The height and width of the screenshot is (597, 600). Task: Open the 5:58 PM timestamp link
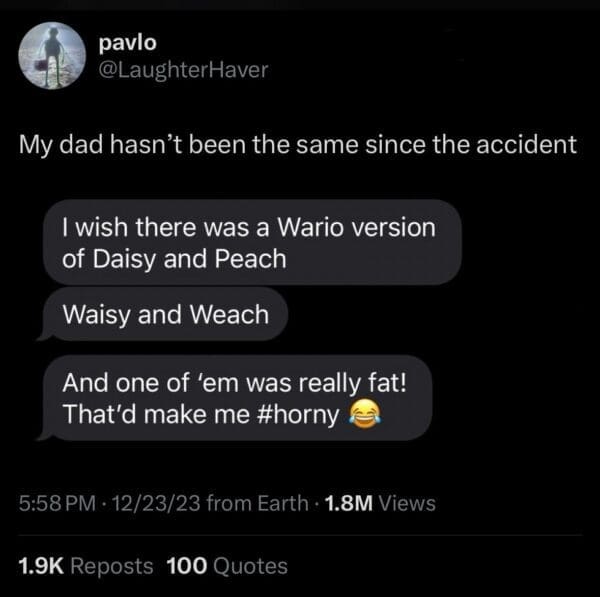(x=57, y=503)
